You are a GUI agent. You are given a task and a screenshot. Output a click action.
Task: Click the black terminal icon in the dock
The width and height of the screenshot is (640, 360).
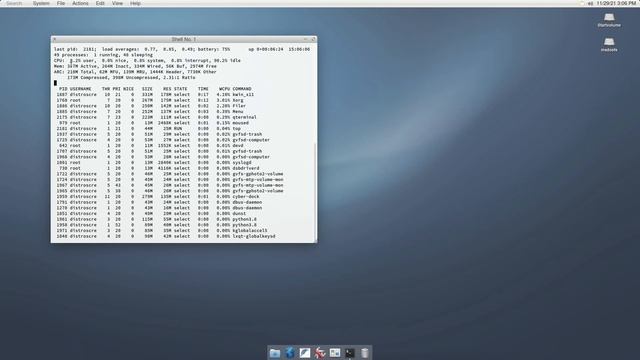pyautogui.click(x=350, y=353)
